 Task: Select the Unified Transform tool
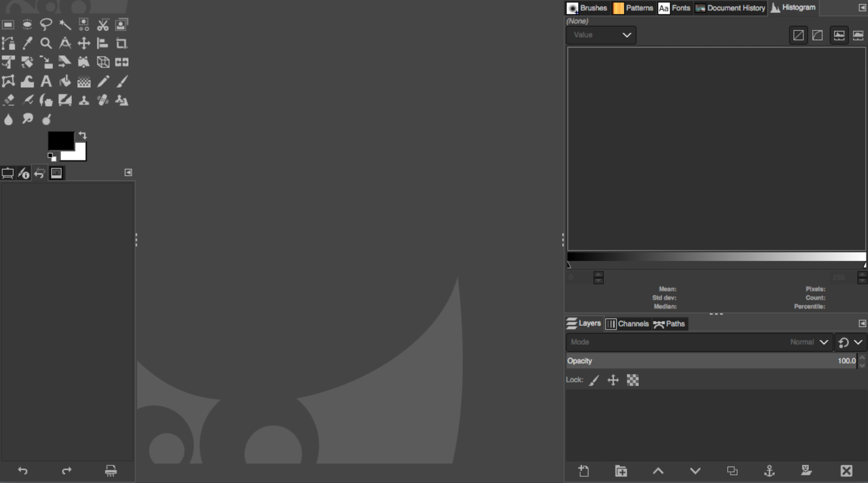8,62
